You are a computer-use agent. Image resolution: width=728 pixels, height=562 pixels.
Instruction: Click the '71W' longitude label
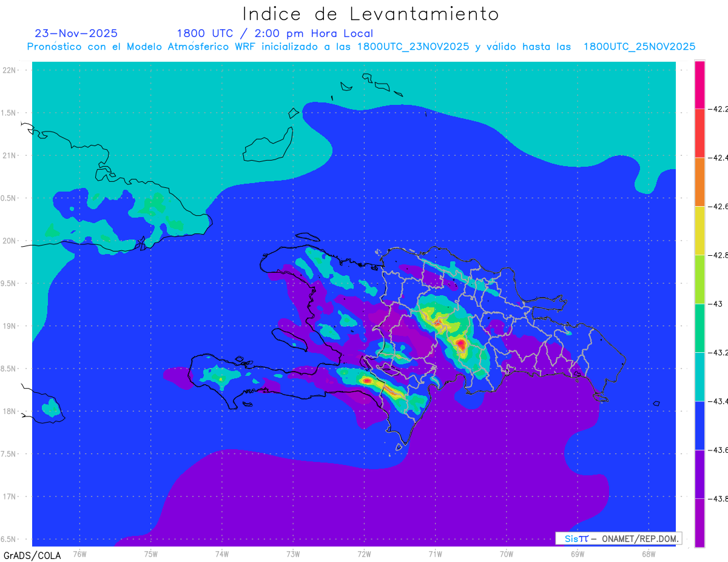[435, 553]
